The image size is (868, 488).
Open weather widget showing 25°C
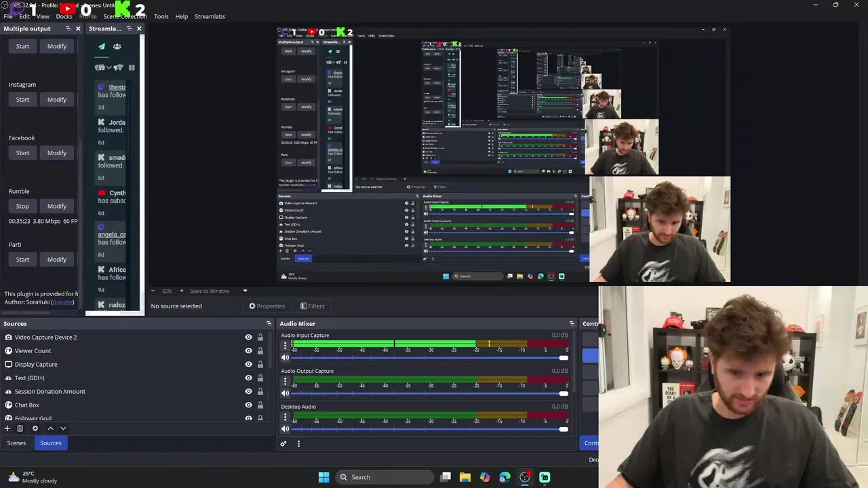pyautogui.click(x=33, y=477)
